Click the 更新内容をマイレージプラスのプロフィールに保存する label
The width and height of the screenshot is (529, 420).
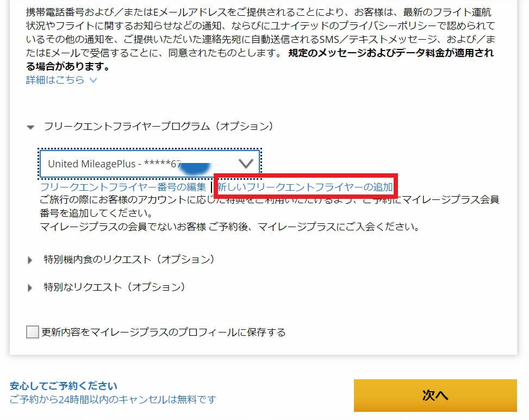[164, 332]
